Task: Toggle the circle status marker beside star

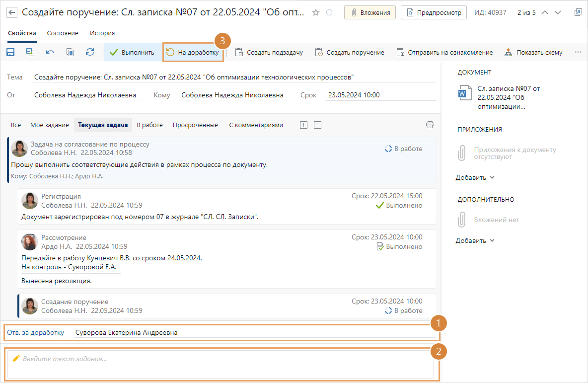Action: 329,12
